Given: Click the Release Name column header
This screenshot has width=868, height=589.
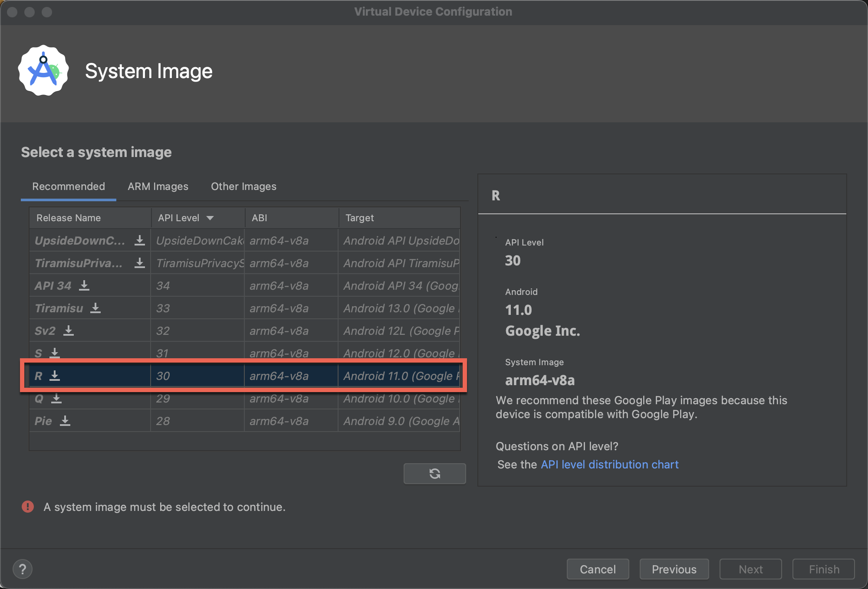Looking at the screenshot, I should (x=69, y=218).
